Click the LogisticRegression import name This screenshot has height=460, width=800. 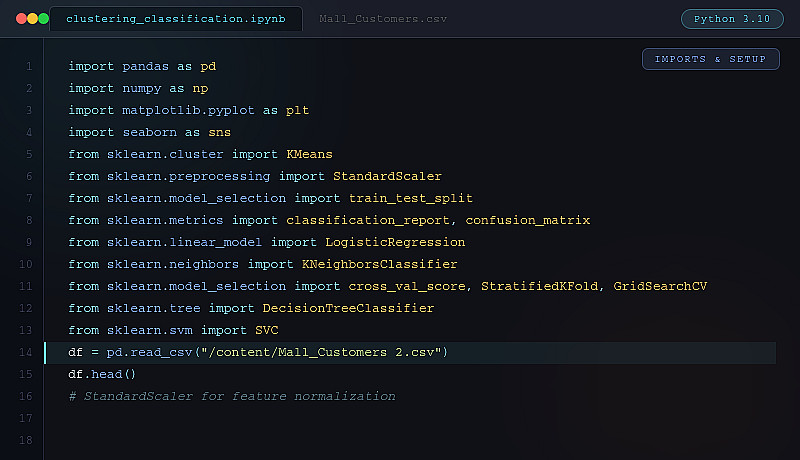click(395, 242)
